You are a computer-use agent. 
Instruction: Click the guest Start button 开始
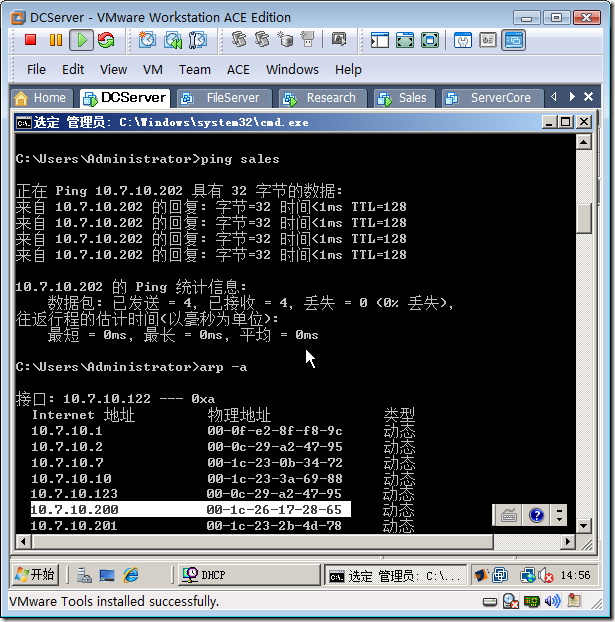tap(36, 574)
